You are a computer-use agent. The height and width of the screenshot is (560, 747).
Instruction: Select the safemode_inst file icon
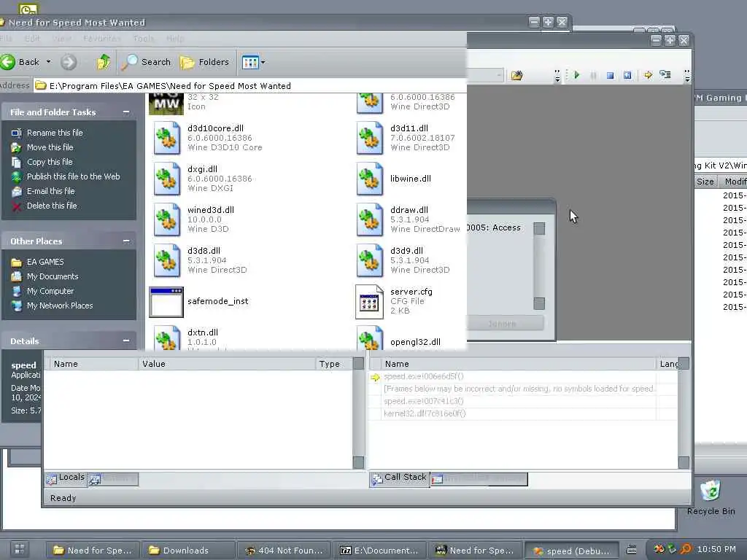[x=166, y=302]
